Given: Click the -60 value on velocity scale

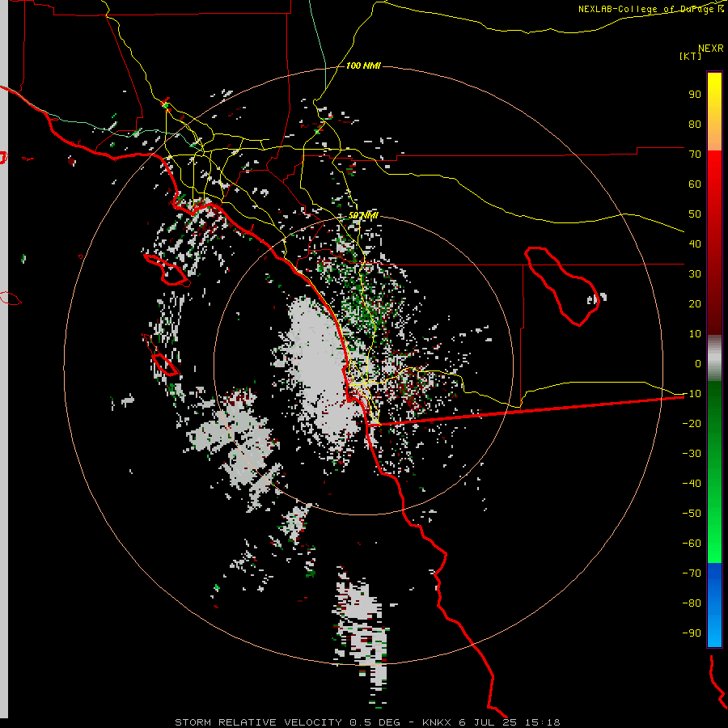Looking at the screenshot, I should pos(692,544).
